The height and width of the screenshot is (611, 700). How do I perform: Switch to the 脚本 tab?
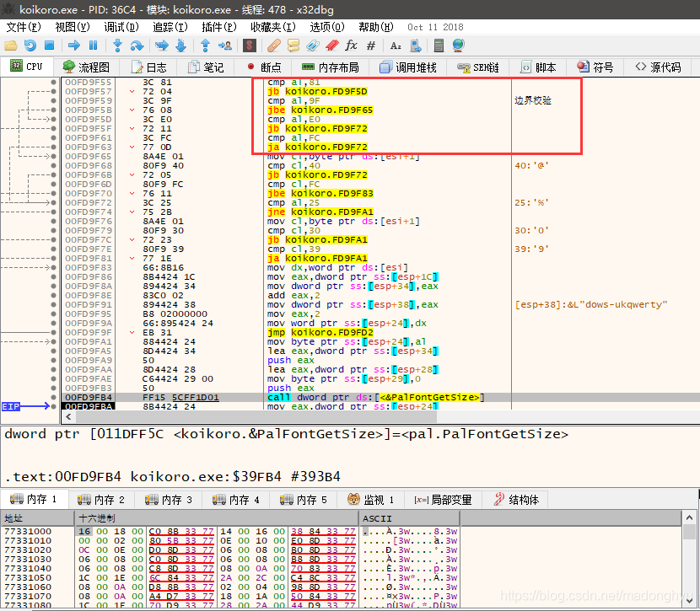pyautogui.click(x=538, y=67)
